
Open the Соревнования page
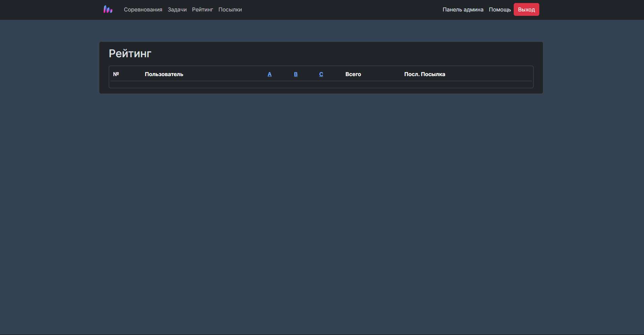(143, 10)
